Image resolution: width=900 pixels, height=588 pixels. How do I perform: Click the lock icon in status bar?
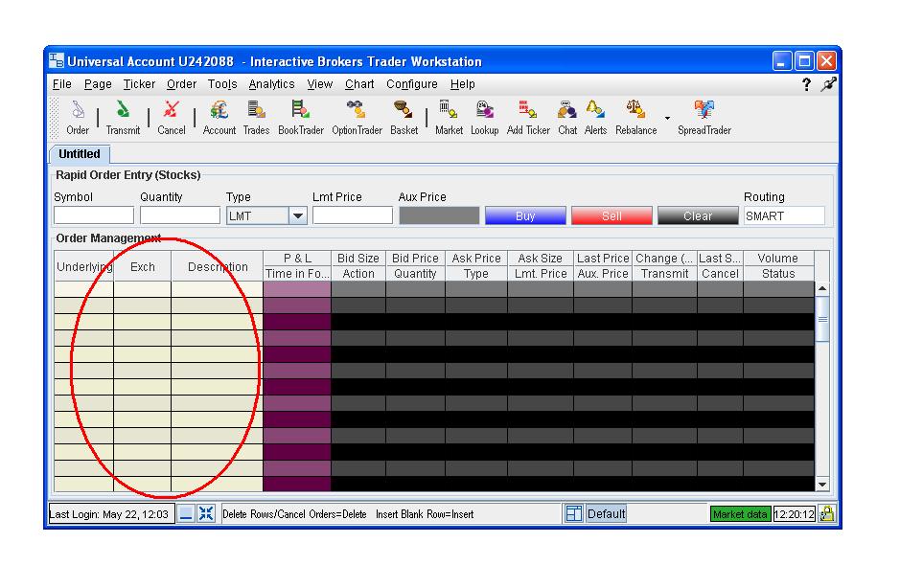(827, 513)
